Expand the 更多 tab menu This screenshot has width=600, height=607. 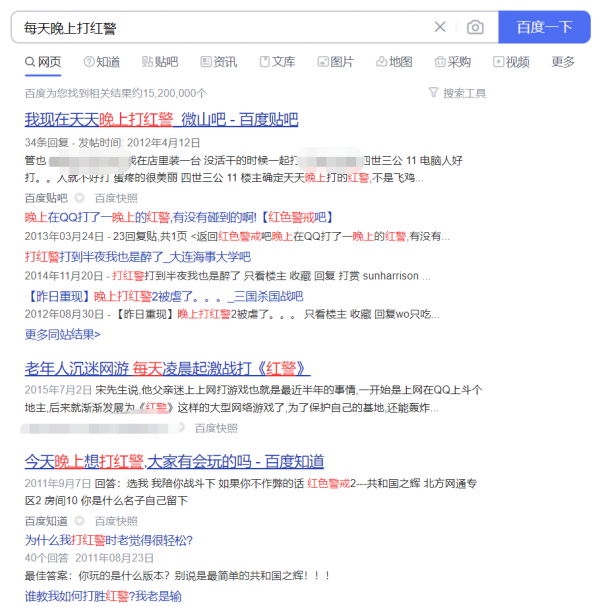[563, 62]
